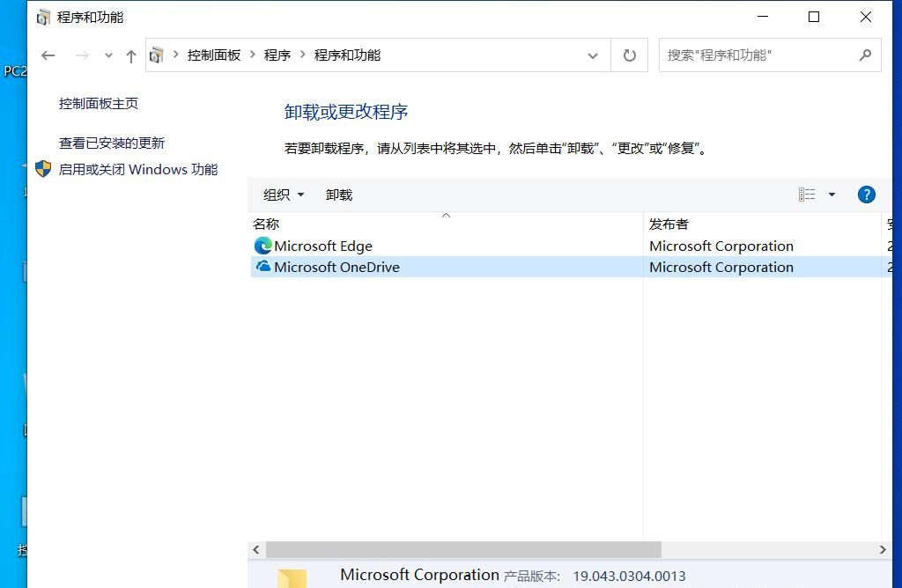Refresh the programs list
Screen dimensions: 902x588
point(630,55)
